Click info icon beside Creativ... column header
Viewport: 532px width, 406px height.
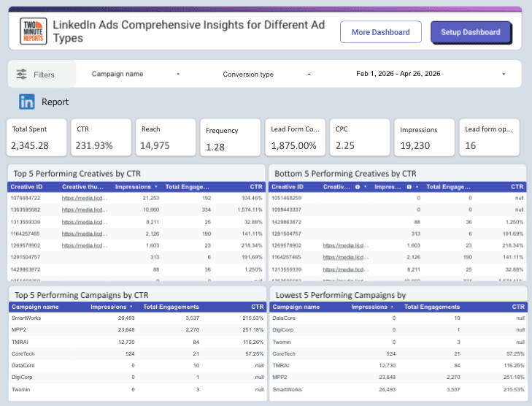[358, 187]
